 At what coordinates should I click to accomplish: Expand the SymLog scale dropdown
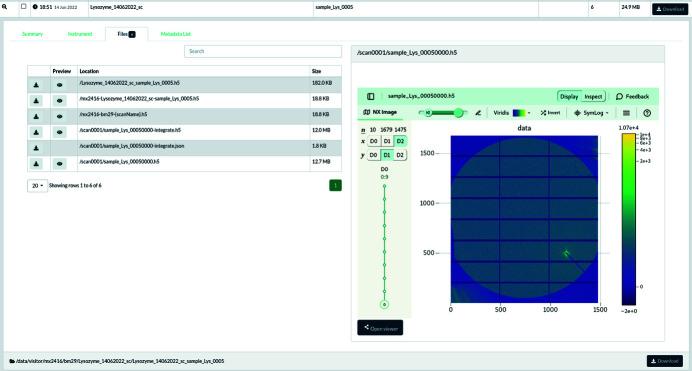591,113
